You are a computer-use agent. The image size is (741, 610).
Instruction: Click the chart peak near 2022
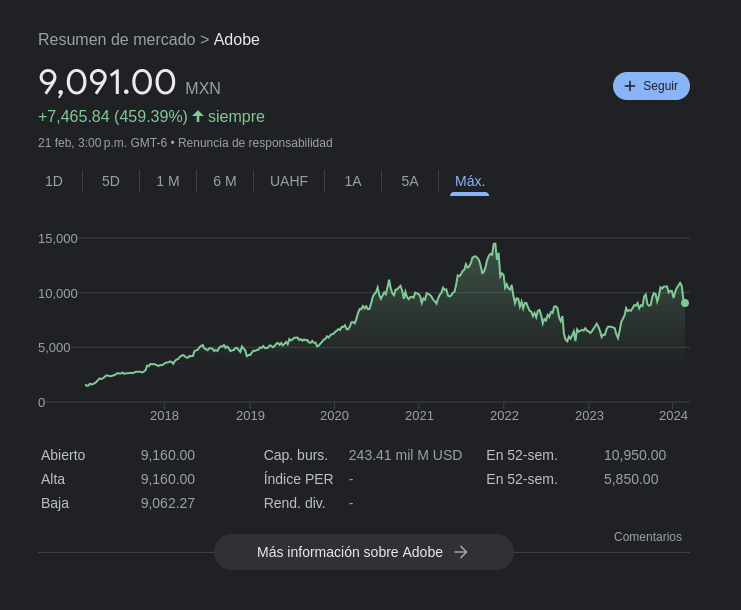point(494,245)
